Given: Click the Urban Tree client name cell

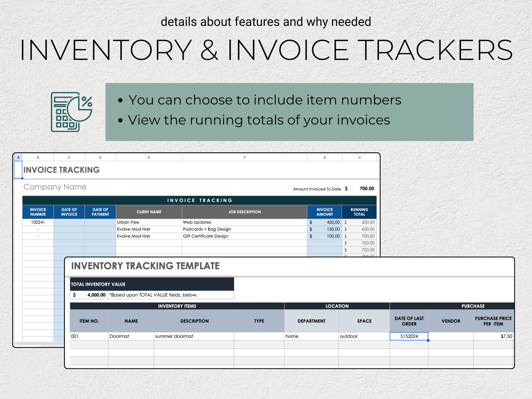Looking at the screenshot, I should coord(149,222).
